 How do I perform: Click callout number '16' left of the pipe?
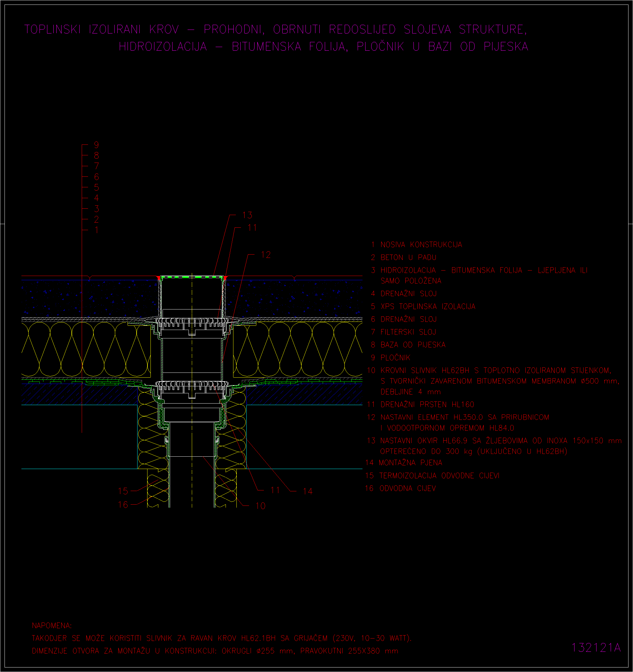123,505
